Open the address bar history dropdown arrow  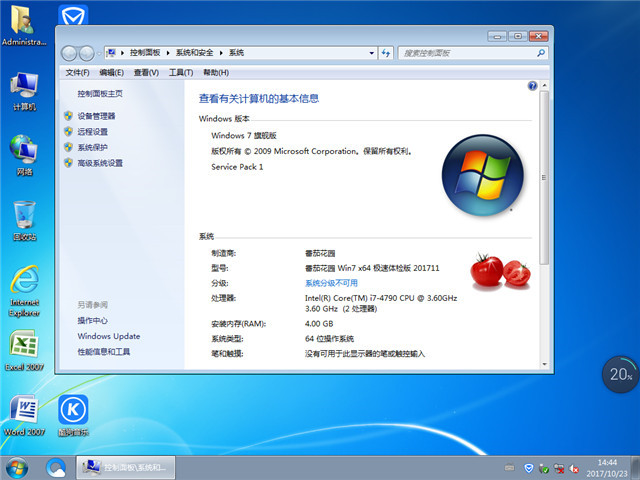[371, 53]
